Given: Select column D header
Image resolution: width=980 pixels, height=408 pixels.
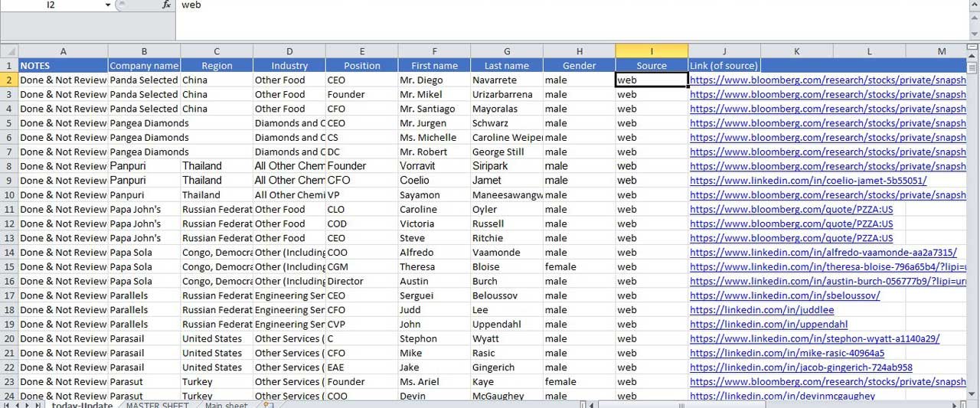Looking at the screenshot, I should pyautogui.click(x=289, y=51).
